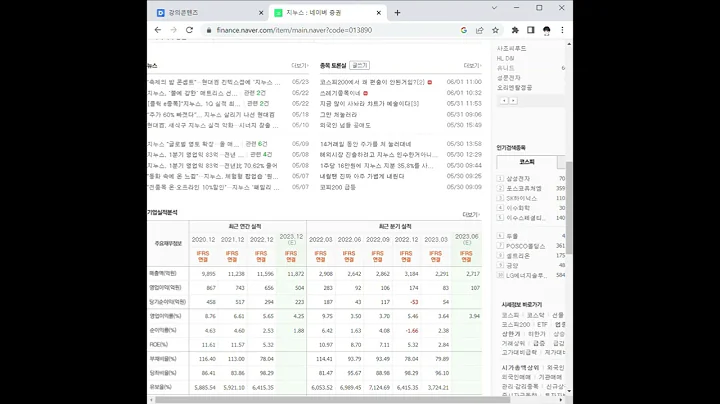Viewport: 720px width, 404px height.
Task: Click the left arrow of horizontal scrollbar
Action: pyautogui.click(x=151, y=400)
